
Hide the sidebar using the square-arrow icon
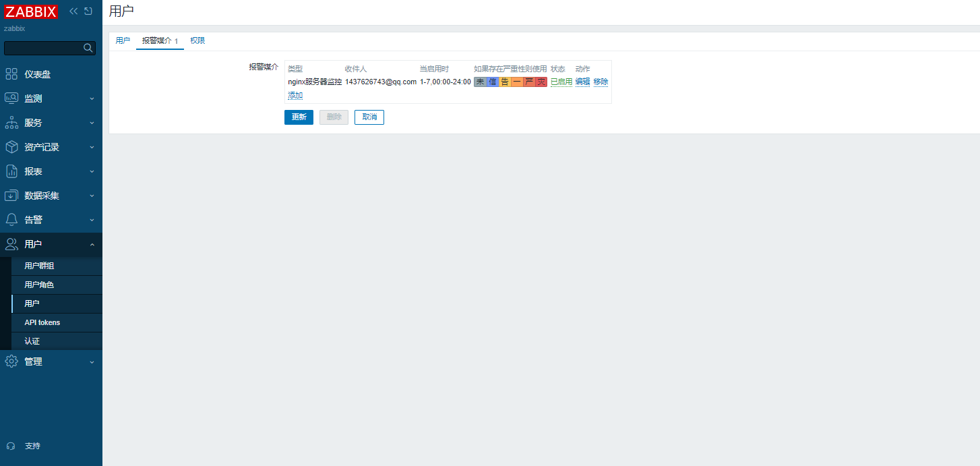[x=88, y=11]
